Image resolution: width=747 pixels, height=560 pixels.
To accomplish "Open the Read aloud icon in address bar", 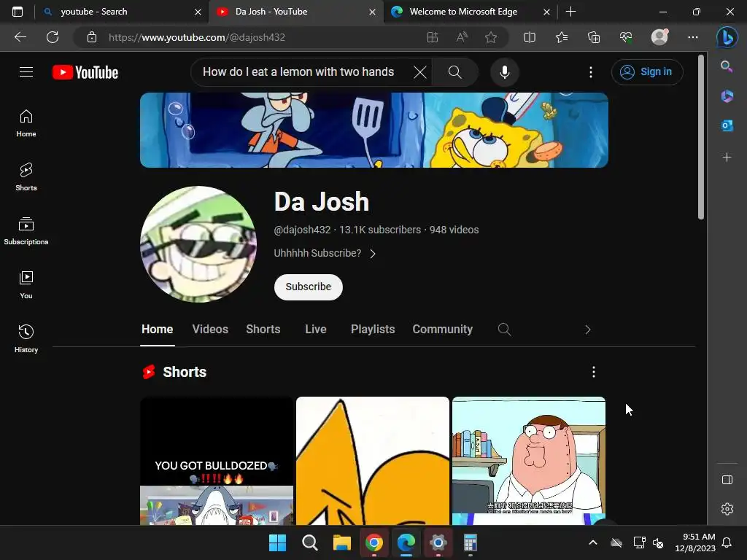I will click(462, 37).
